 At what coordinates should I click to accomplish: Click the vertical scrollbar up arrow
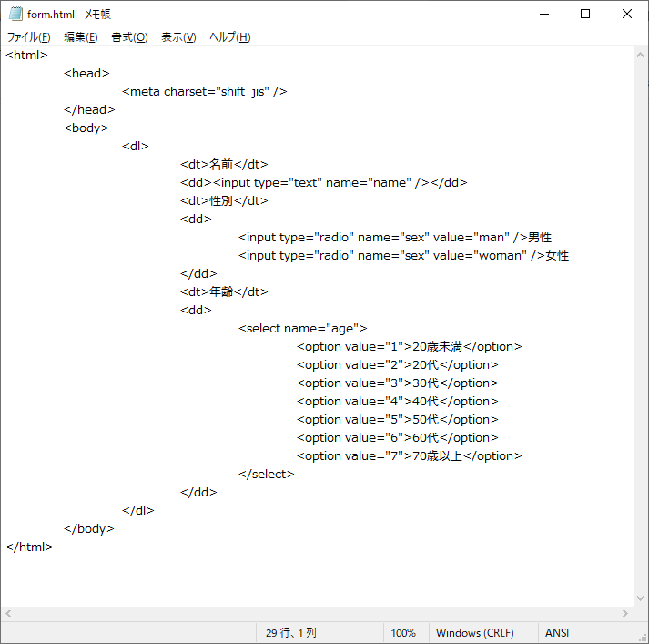(640, 55)
